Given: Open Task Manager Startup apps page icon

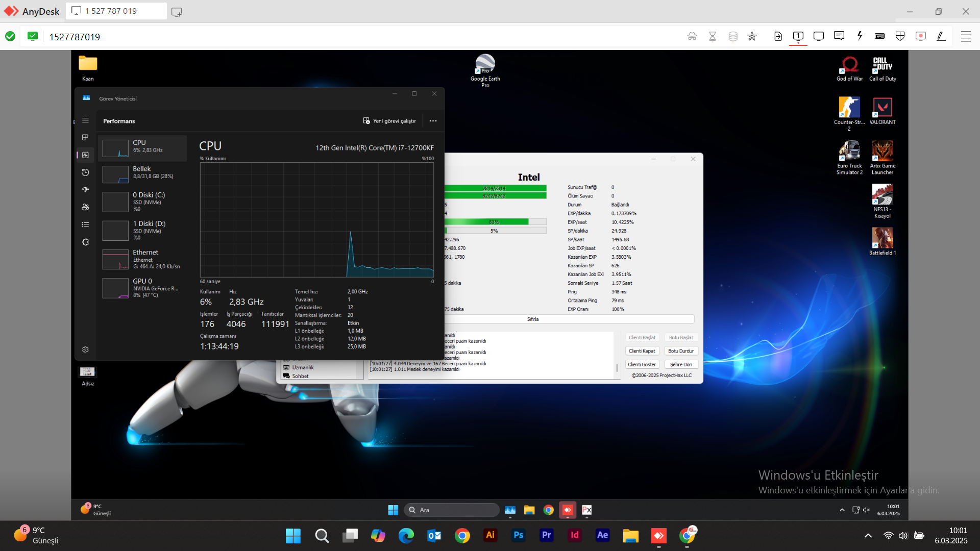Looking at the screenshot, I should (85, 190).
